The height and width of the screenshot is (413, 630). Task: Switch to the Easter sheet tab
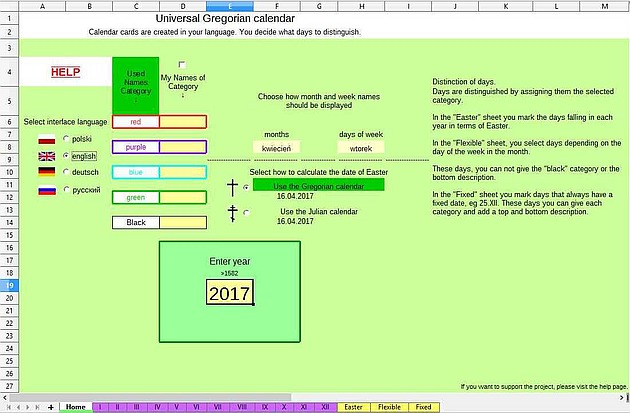[x=353, y=407]
